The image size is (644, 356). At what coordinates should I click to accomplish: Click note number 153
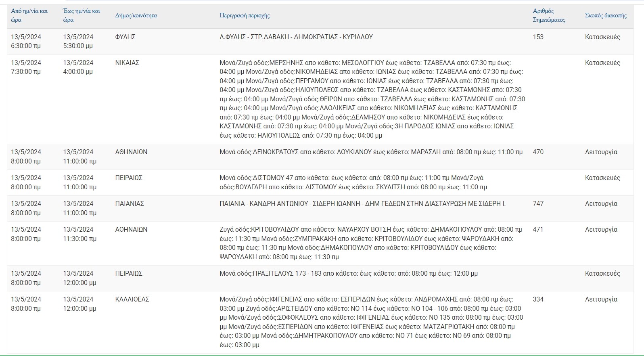538,37
